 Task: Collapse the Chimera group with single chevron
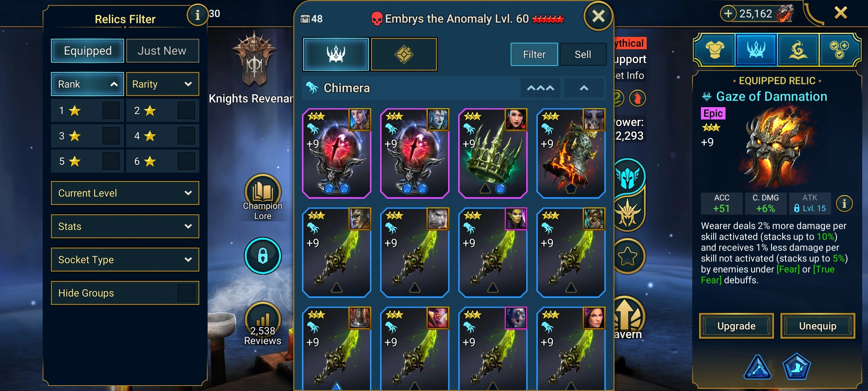click(584, 88)
